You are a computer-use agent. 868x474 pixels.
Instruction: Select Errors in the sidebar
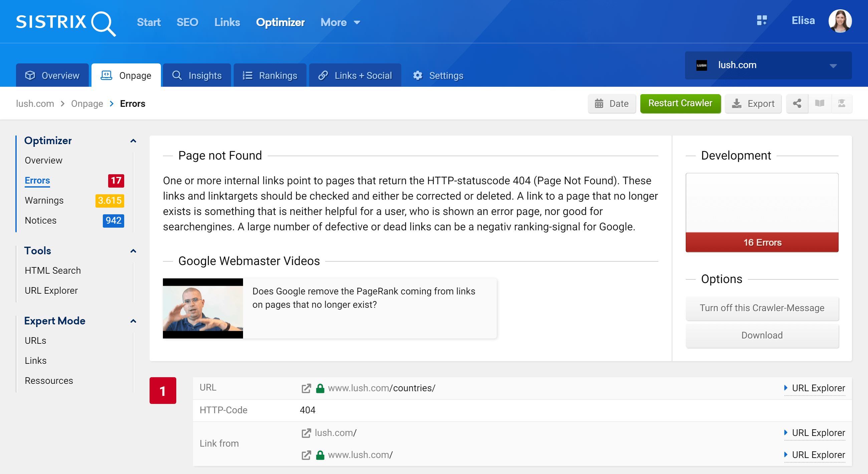(37, 181)
